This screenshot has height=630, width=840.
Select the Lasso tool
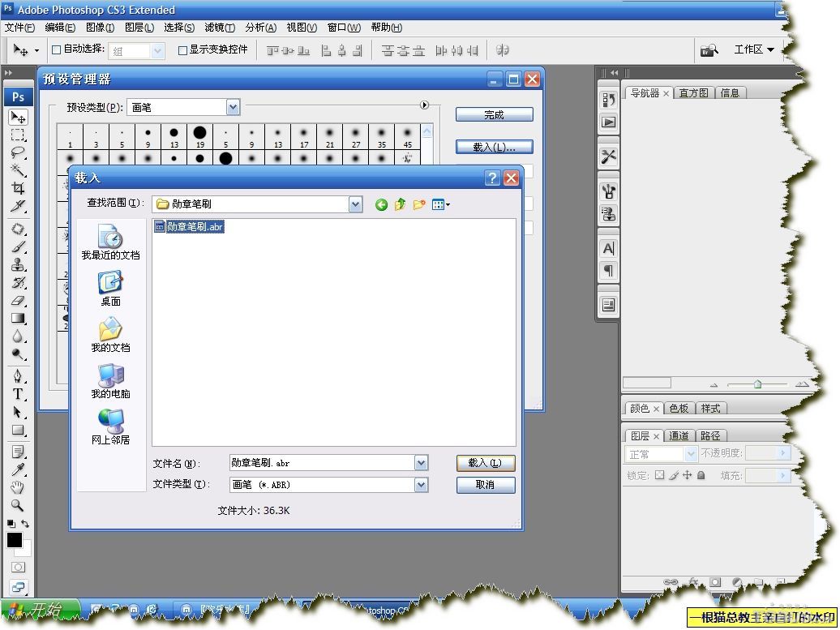[x=18, y=152]
